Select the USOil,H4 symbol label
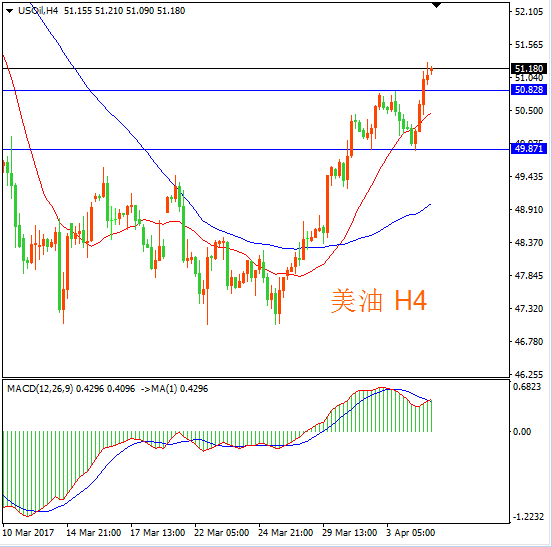This screenshot has height=547, width=552. click(38, 11)
